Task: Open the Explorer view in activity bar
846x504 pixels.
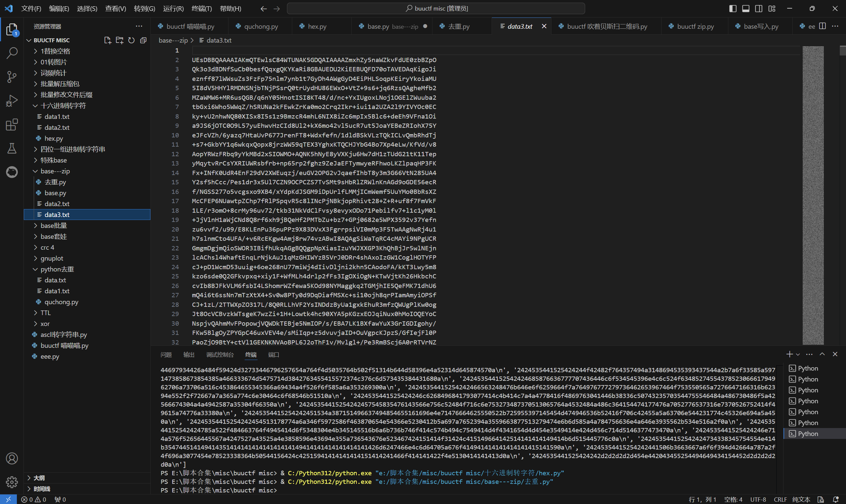Action: (12, 30)
